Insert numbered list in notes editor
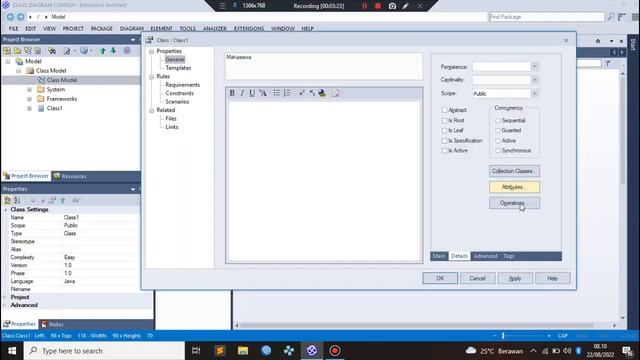 287,93
